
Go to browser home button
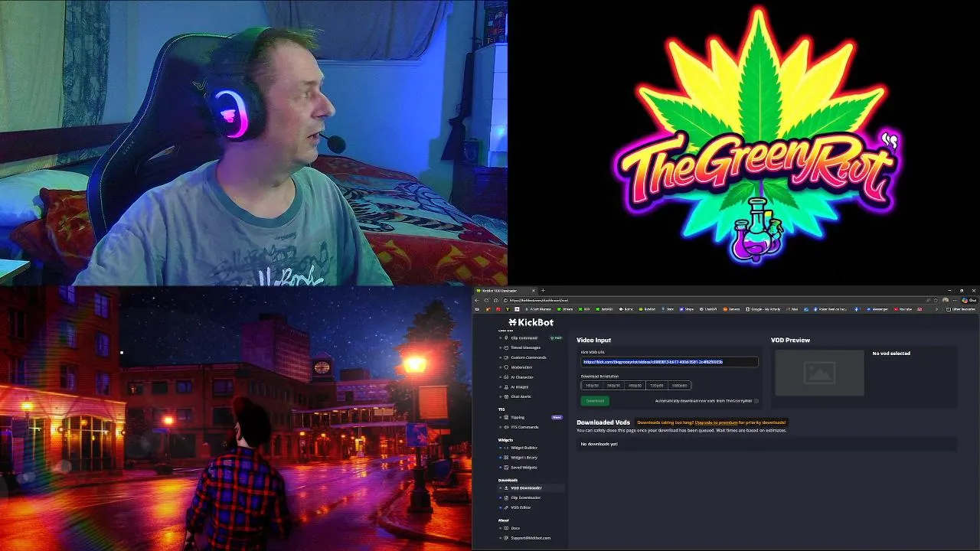tap(495, 300)
